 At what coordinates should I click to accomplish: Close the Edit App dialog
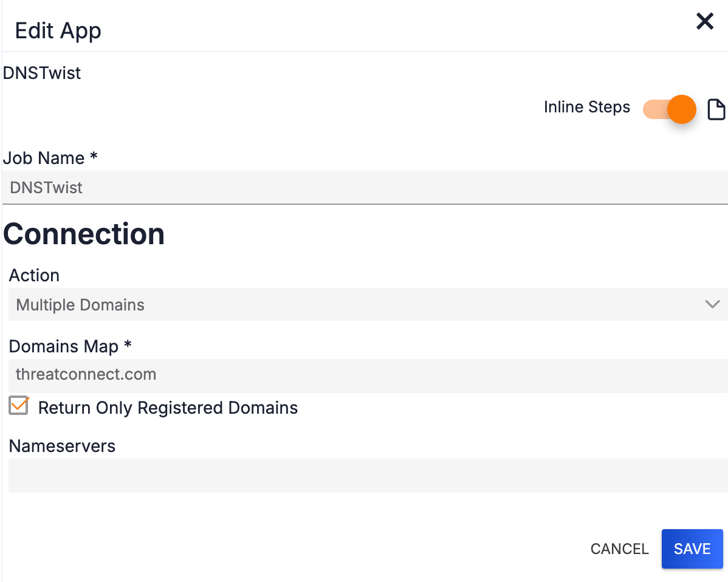[x=704, y=21]
